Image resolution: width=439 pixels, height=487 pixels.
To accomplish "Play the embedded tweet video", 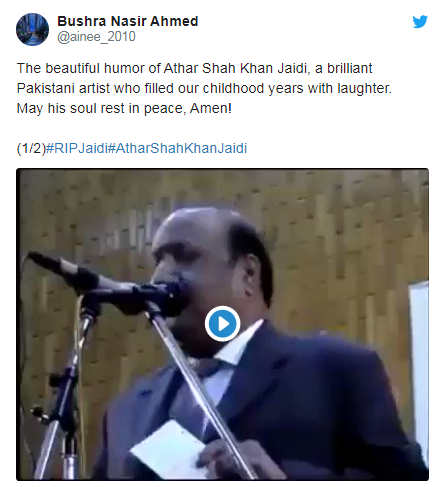I will point(222,324).
